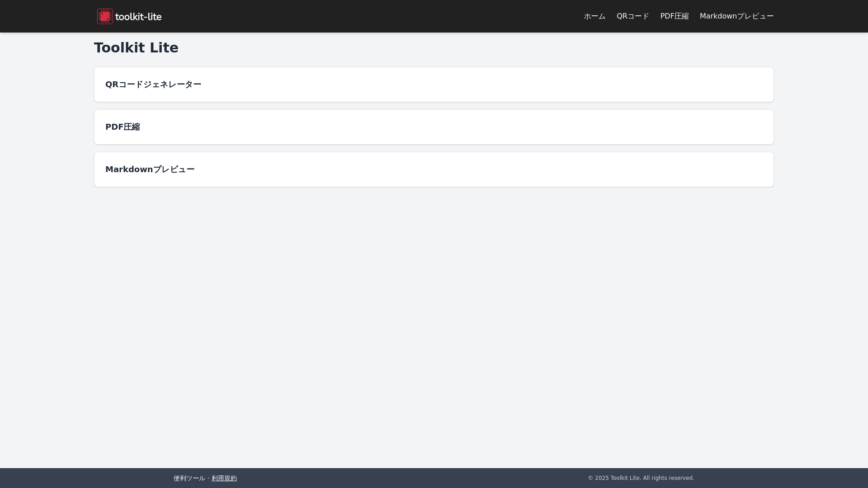Click the toolkit-lite brand name text
Image resolution: width=868 pixels, height=488 pixels.
coord(138,17)
